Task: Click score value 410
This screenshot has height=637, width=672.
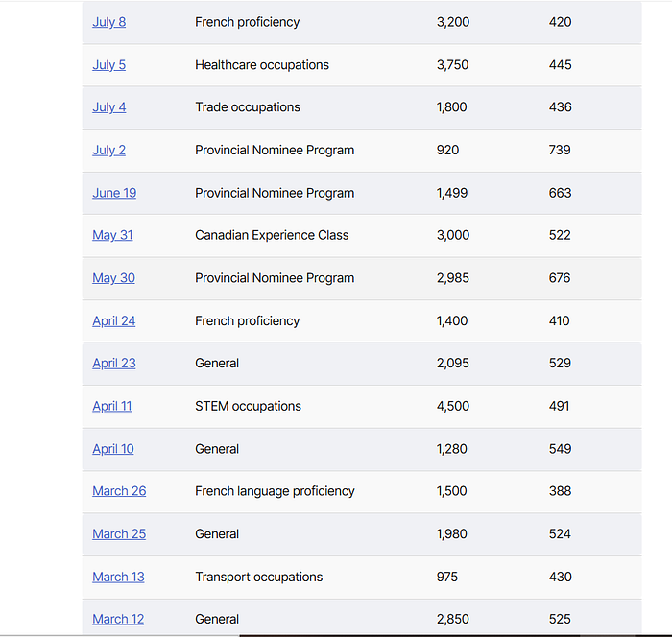Action: [x=560, y=320]
